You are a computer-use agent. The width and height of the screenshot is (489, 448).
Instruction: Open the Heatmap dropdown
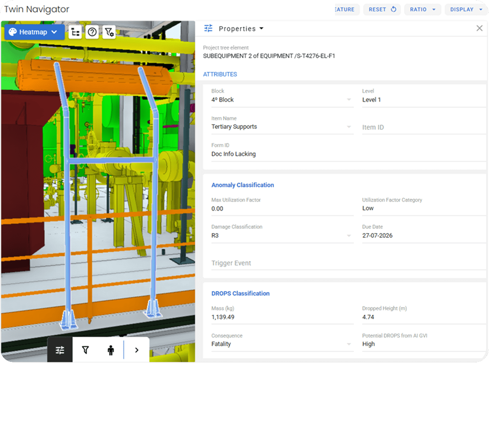tap(34, 32)
